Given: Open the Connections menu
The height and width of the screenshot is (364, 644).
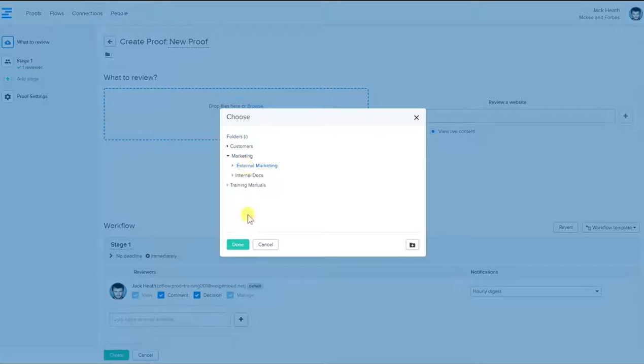Looking at the screenshot, I should point(87,13).
